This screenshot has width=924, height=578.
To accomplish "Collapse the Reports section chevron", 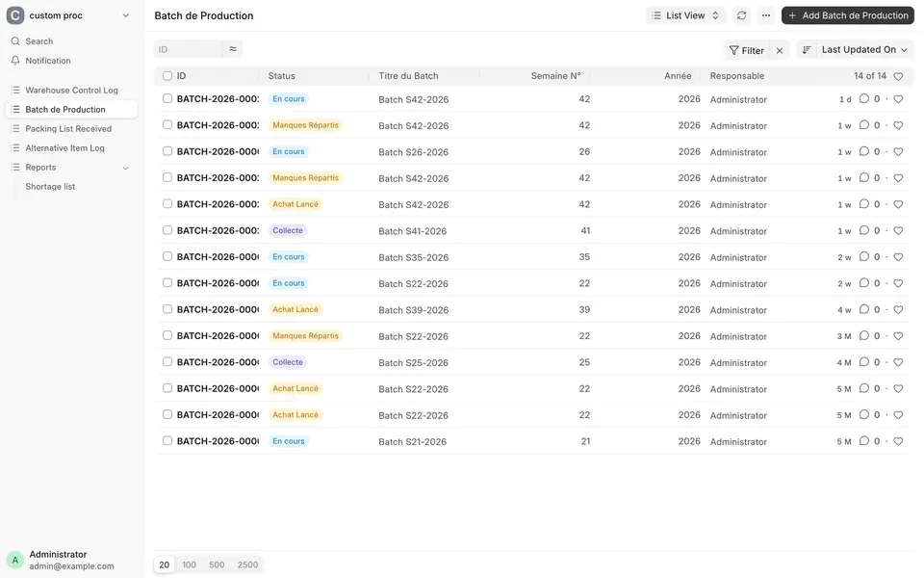I will point(125,168).
